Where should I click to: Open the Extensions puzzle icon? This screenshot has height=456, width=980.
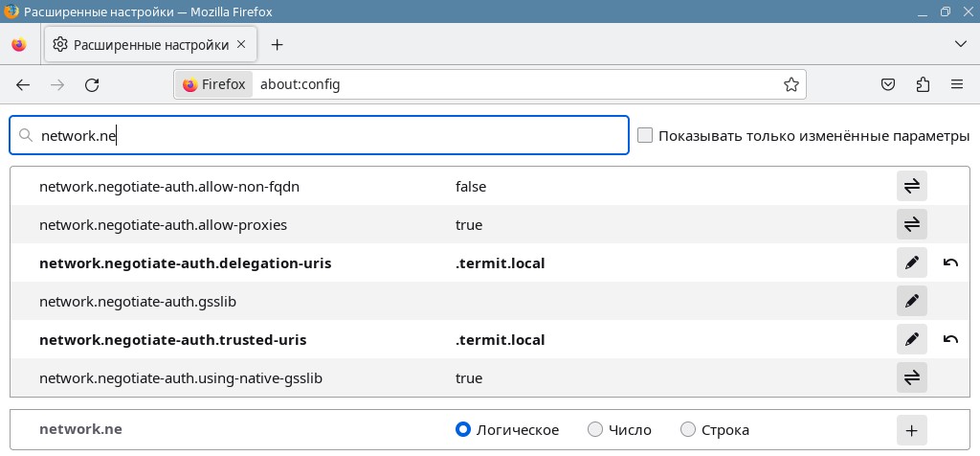923,84
